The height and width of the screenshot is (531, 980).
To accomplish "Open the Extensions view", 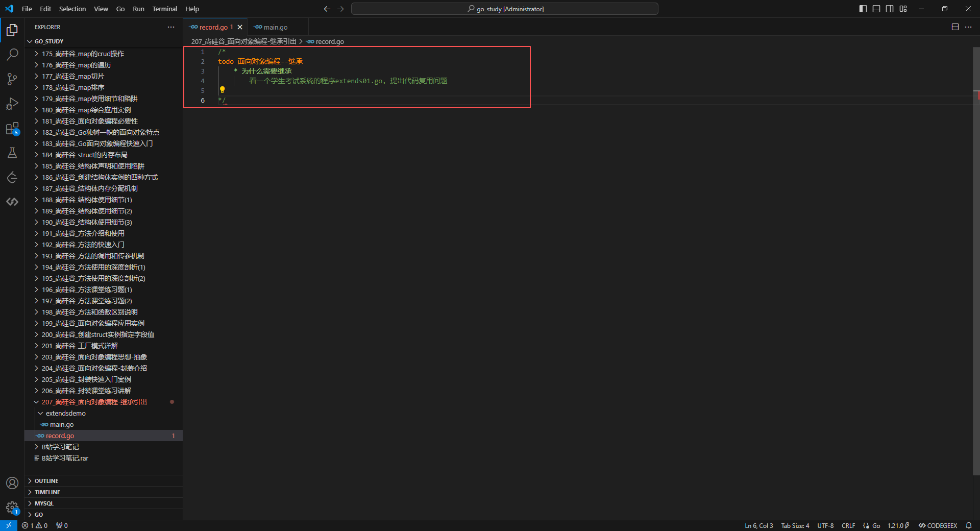I will point(12,128).
